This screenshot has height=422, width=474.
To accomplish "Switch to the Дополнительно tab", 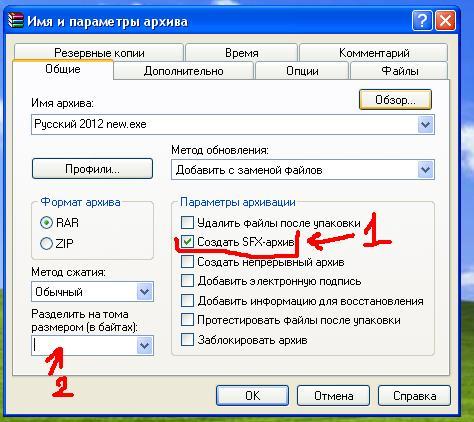I will (183, 71).
